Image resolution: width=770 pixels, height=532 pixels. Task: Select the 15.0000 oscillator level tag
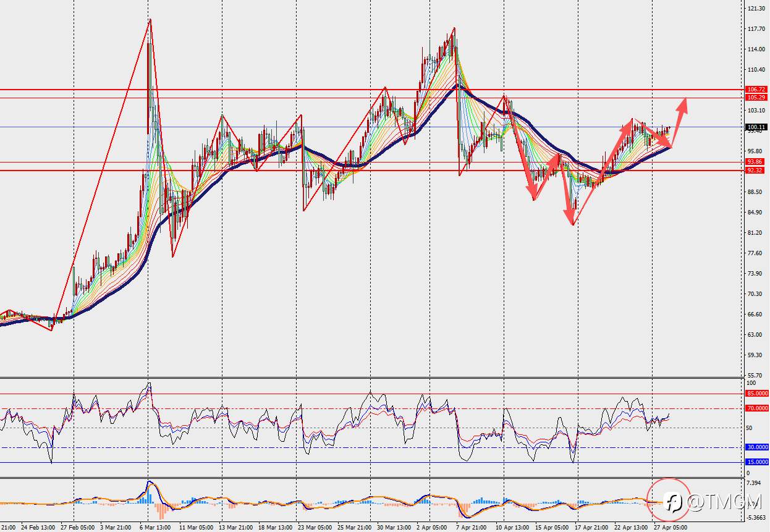pyautogui.click(x=757, y=462)
